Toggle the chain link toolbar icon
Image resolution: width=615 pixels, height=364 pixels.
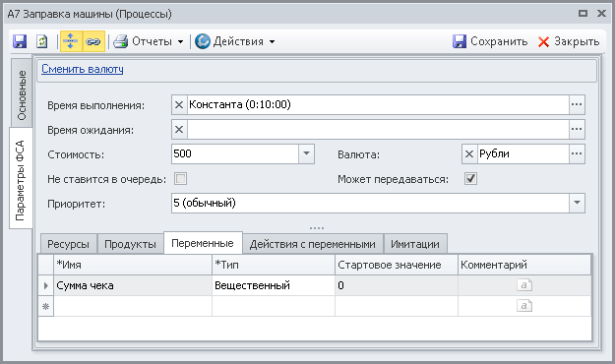click(x=93, y=41)
